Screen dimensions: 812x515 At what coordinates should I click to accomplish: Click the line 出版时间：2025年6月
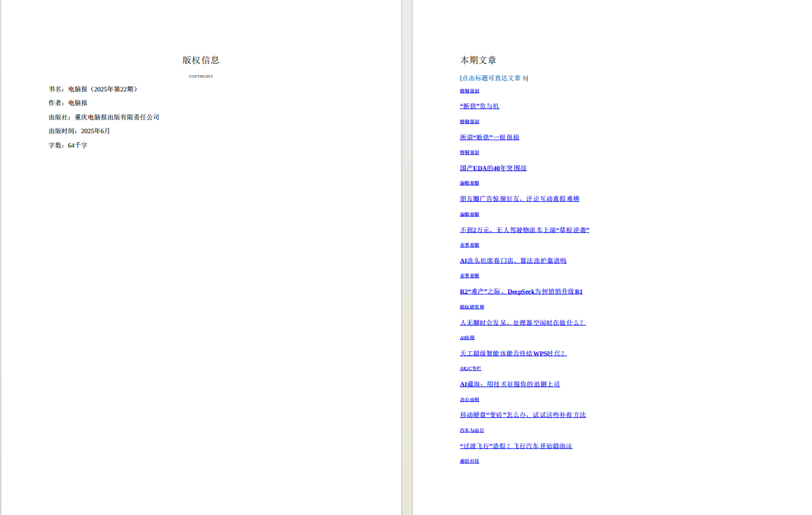(x=79, y=131)
